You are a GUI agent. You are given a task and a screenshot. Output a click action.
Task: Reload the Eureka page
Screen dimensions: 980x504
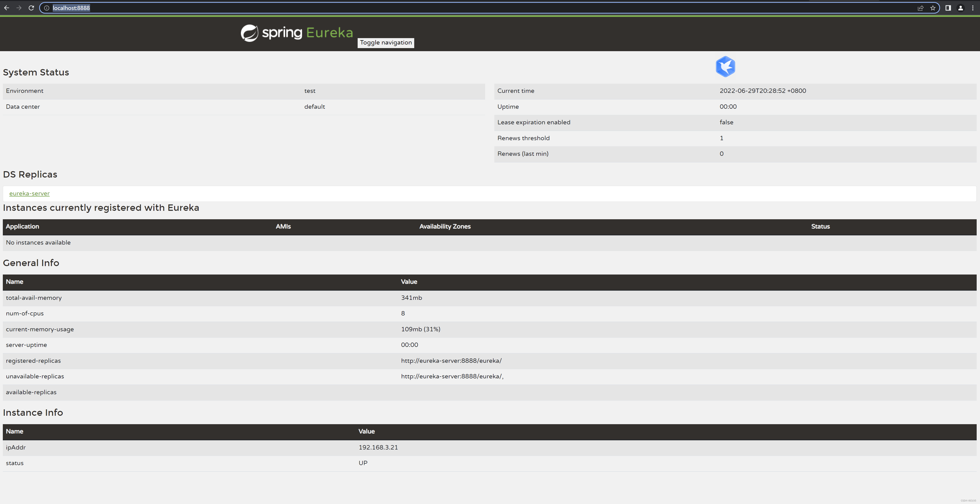[x=31, y=8]
